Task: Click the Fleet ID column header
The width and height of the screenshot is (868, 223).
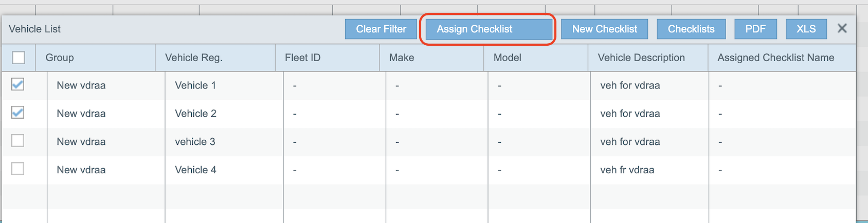Action: [302, 58]
